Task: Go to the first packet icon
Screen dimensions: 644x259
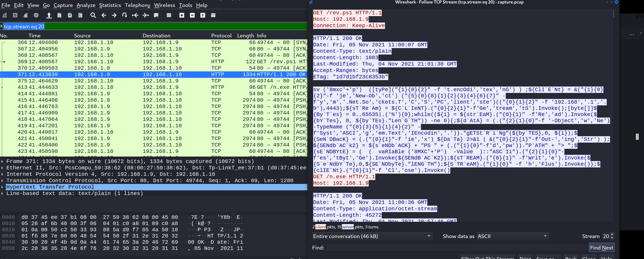Action: coord(135,15)
